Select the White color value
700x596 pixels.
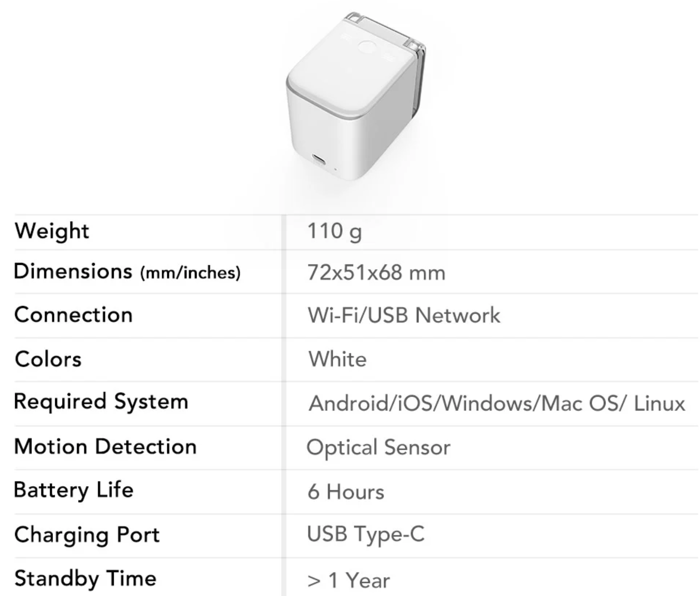[x=337, y=359]
